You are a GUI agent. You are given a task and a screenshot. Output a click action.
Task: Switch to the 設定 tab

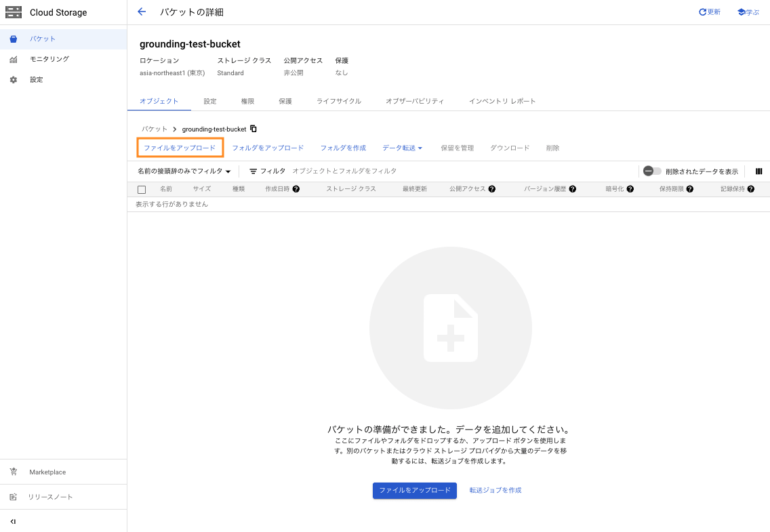pyautogui.click(x=210, y=101)
